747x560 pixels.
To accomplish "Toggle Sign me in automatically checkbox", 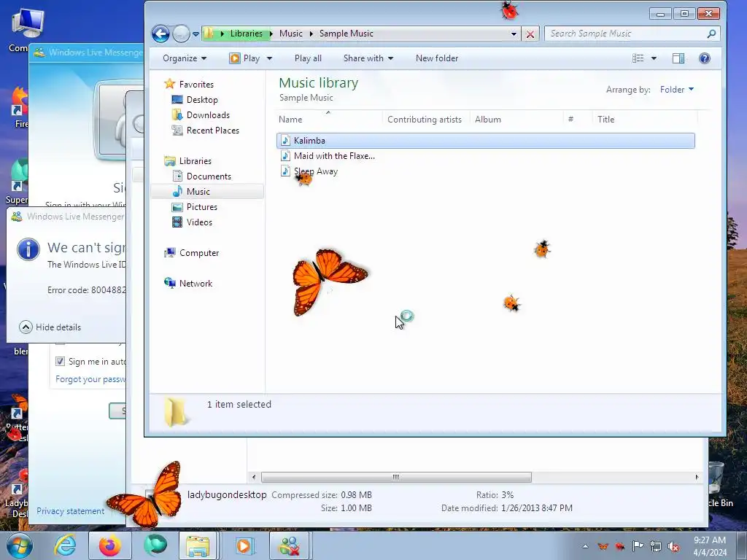I will [x=60, y=362].
